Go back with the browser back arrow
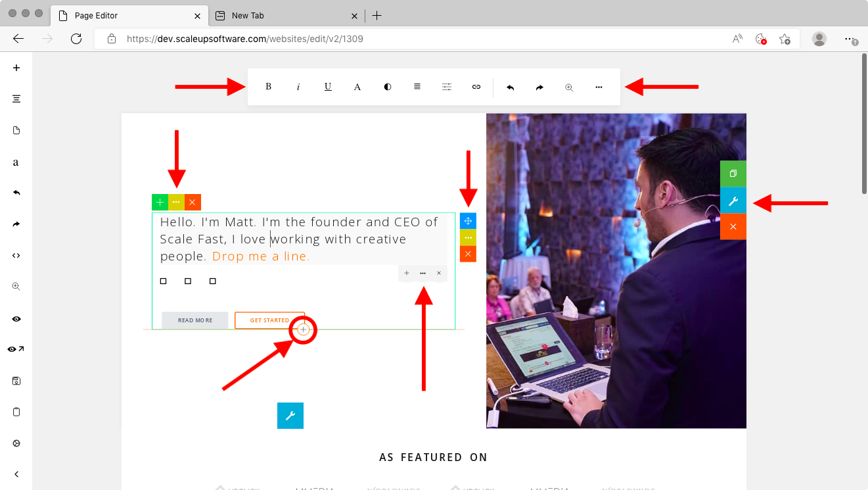The height and width of the screenshot is (490, 868). [18, 39]
